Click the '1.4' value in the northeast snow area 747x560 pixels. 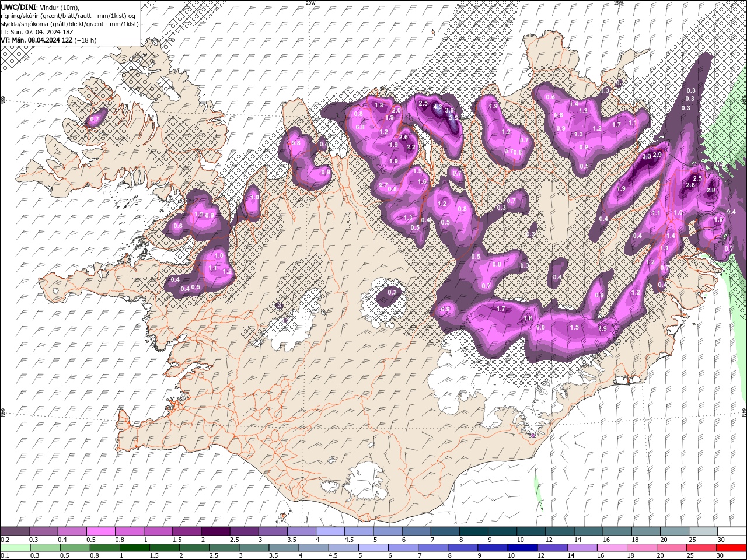click(574, 104)
